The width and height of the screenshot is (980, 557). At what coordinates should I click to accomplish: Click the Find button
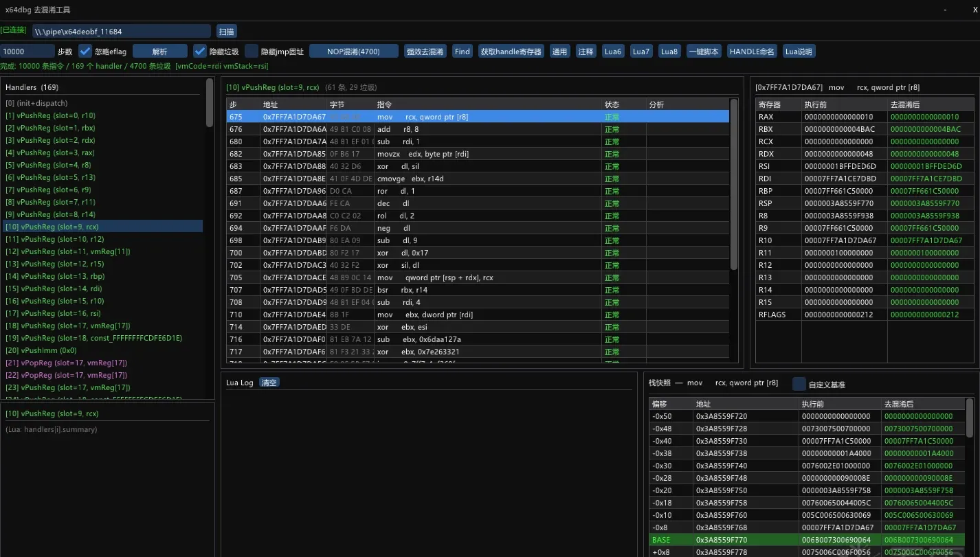pyautogui.click(x=463, y=52)
